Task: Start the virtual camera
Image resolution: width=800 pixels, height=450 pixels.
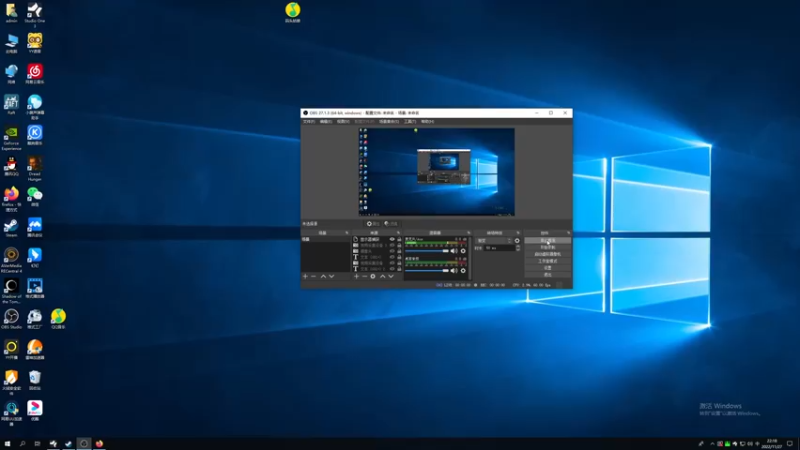Action: tap(547, 254)
